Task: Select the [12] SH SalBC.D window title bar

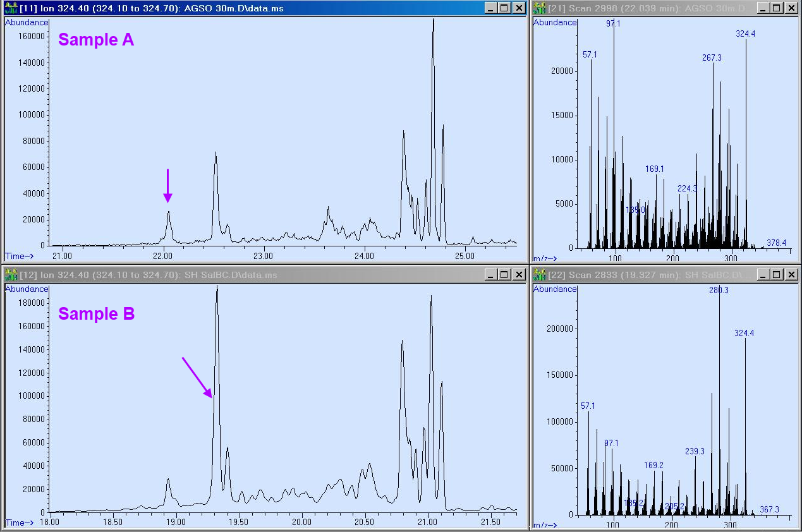Action: [253, 274]
